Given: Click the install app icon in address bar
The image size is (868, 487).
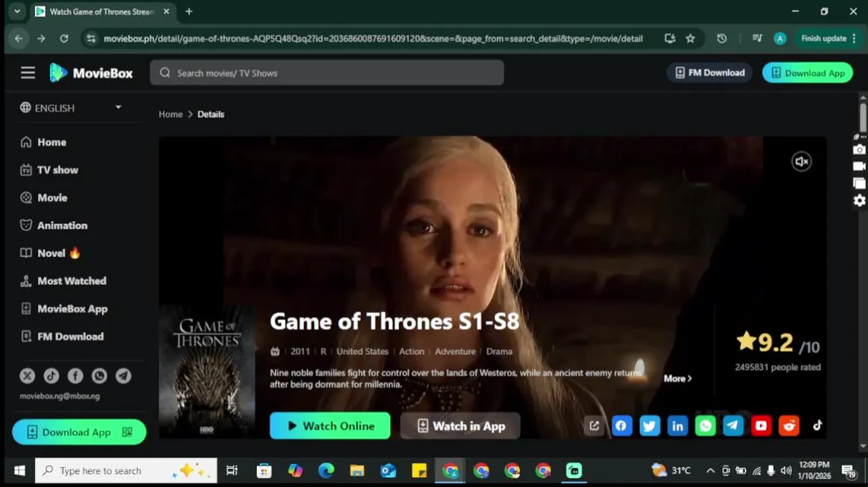Looking at the screenshot, I should point(670,39).
